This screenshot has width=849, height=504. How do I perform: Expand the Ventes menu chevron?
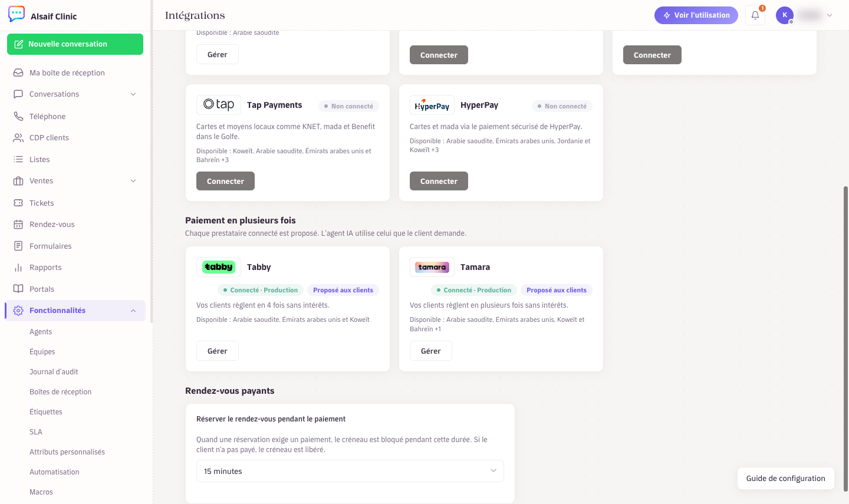click(x=133, y=181)
